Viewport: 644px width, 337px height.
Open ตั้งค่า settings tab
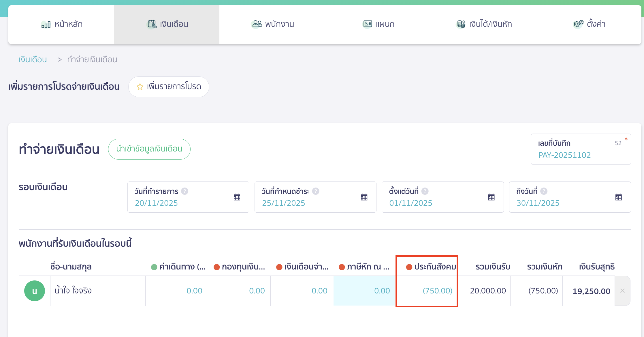tap(589, 24)
